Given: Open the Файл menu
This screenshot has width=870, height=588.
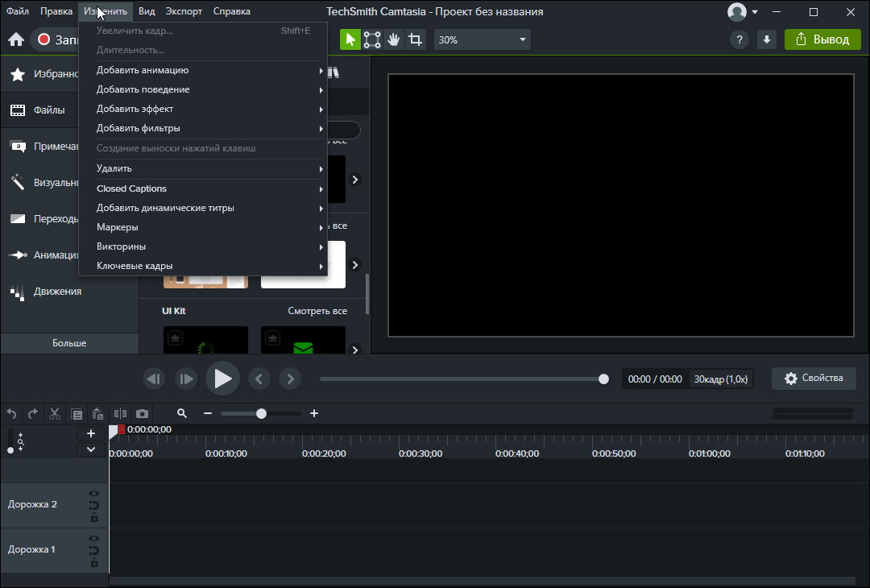Looking at the screenshot, I should click(18, 11).
